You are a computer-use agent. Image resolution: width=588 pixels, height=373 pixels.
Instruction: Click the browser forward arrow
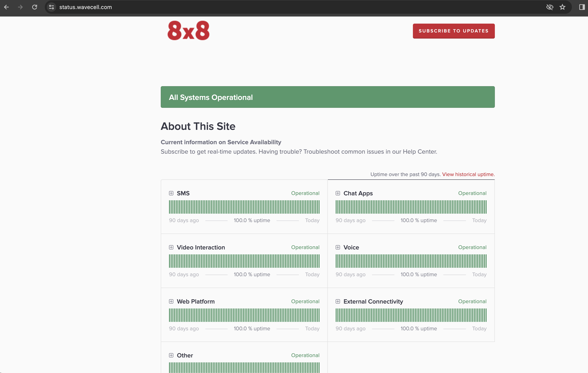(20, 7)
